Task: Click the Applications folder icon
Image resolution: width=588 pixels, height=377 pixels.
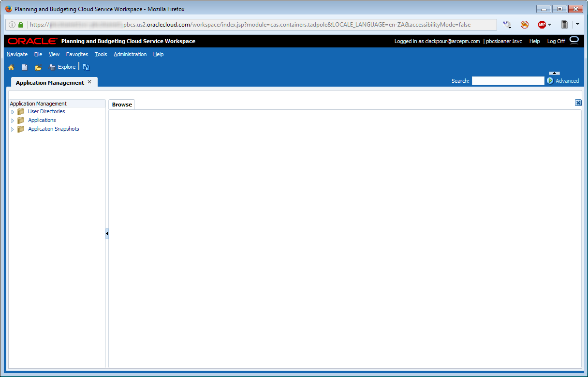Action: pos(21,121)
